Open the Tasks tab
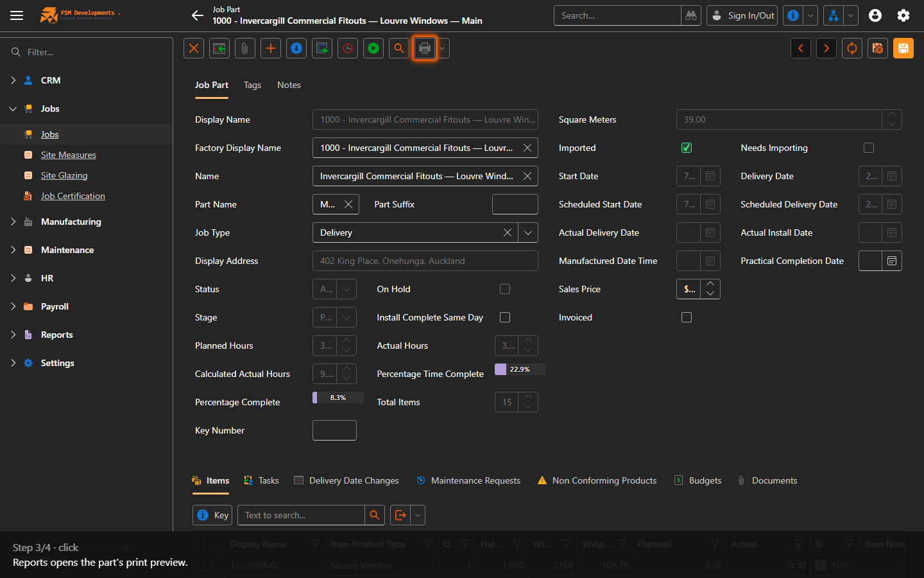This screenshot has width=924, height=578. coord(261,480)
